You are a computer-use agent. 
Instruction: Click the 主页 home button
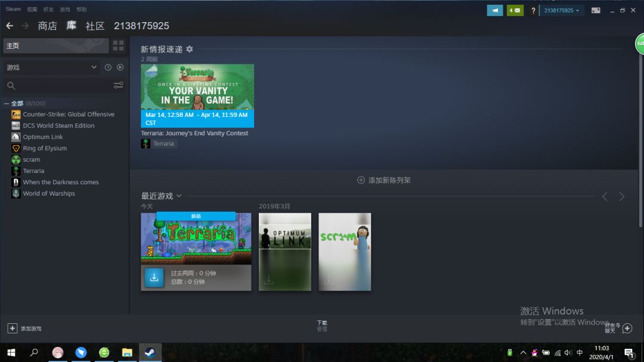click(56, 45)
